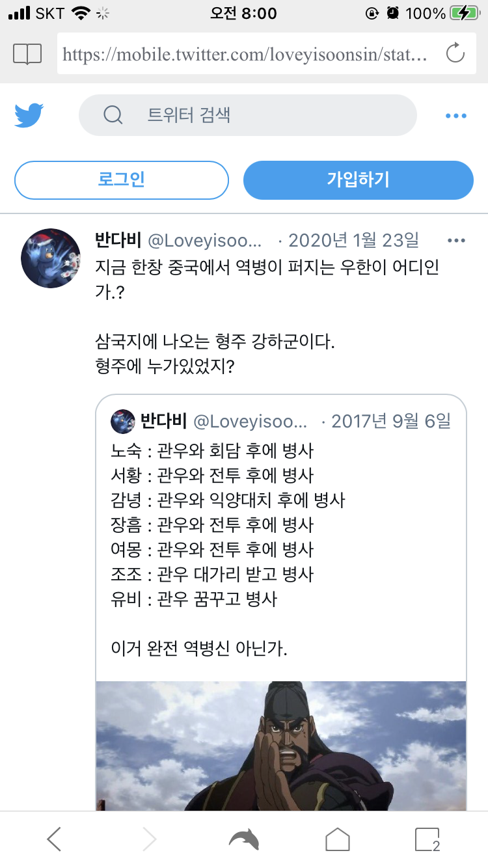488x868 pixels.
Task: Go back with the browser back arrow
Action: [x=55, y=839]
